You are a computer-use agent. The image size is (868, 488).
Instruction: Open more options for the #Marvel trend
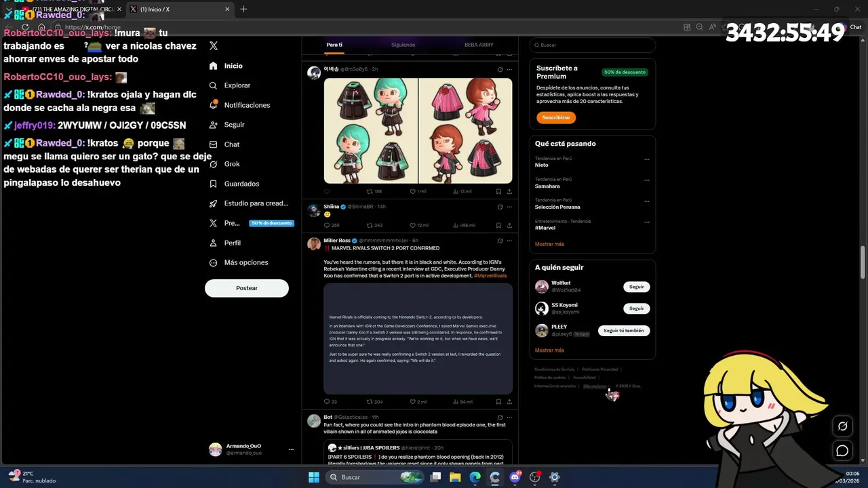click(x=646, y=222)
